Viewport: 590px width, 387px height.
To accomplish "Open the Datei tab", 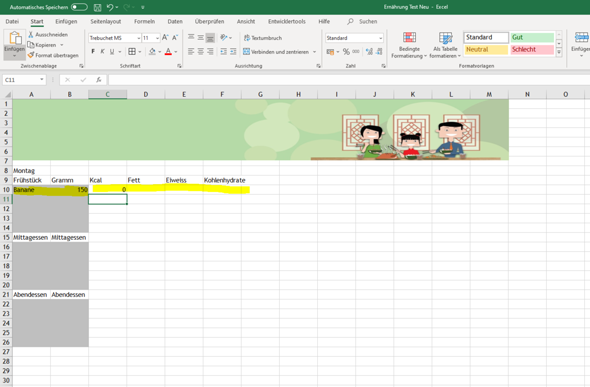I will [12, 21].
